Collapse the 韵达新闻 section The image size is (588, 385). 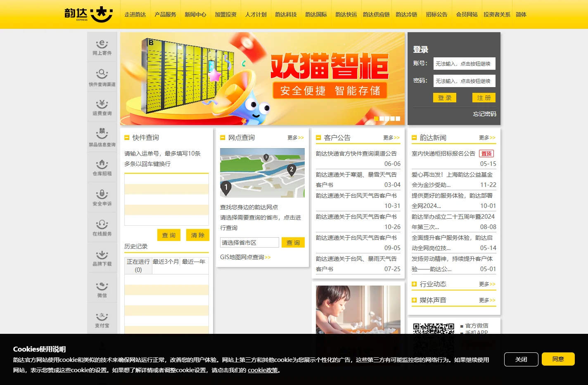tap(415, 137)
